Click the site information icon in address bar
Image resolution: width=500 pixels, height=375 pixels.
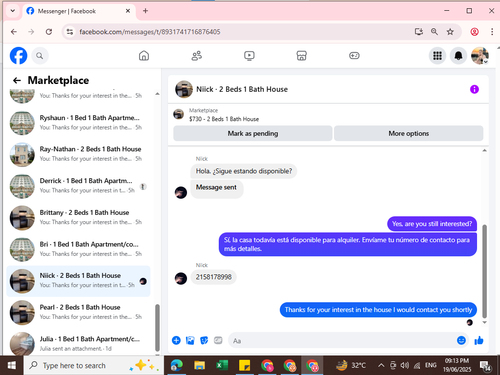(x=70, y=32)
